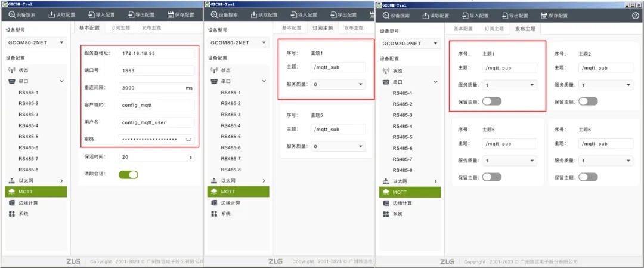
Task: Click /mqtt_sub topic field of subscribe 主题1
Action: pos(338,67)
